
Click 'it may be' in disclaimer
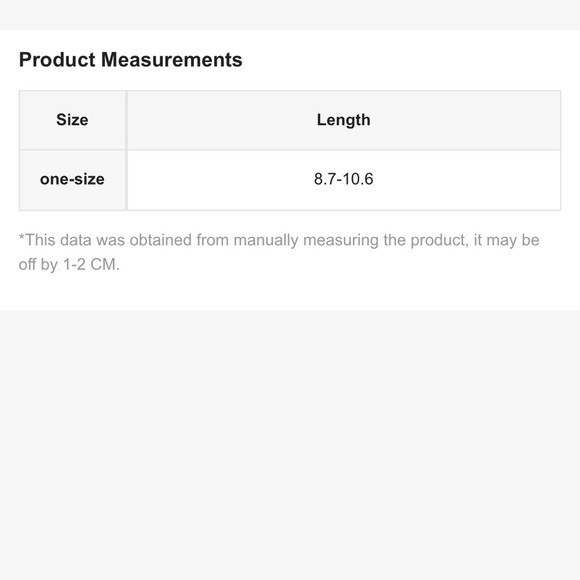507,241
